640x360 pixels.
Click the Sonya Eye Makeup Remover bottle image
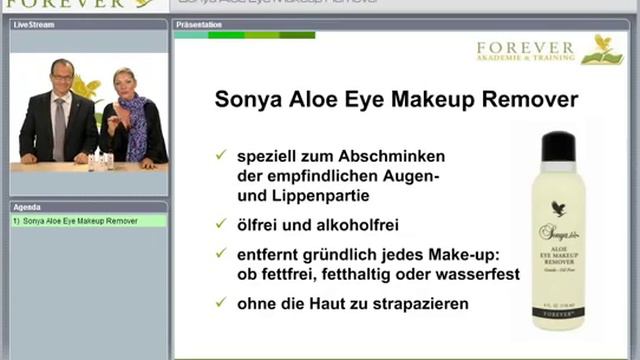click(558, 231)
